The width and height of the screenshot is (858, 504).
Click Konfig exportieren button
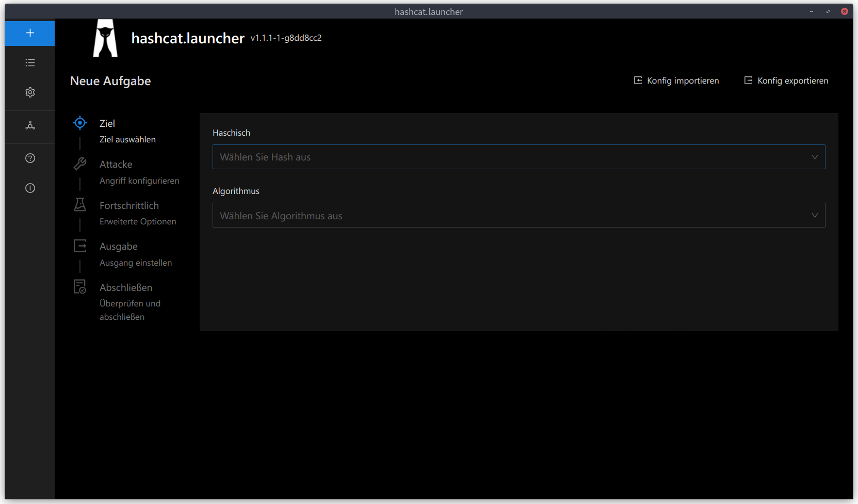click(x=786, y=80)
